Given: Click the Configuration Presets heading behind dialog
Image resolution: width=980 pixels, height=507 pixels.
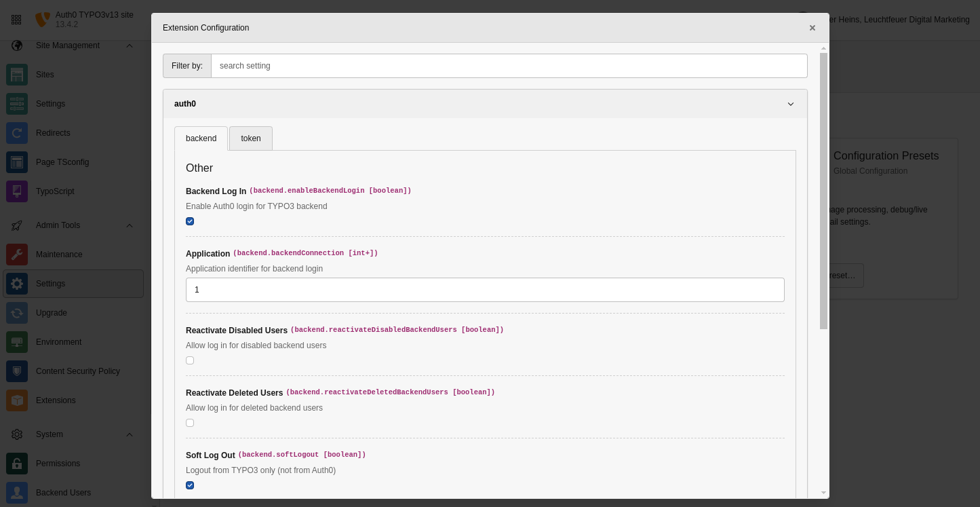Looking at the screenshot, I should pyautogui.click(x=886, y=155).
